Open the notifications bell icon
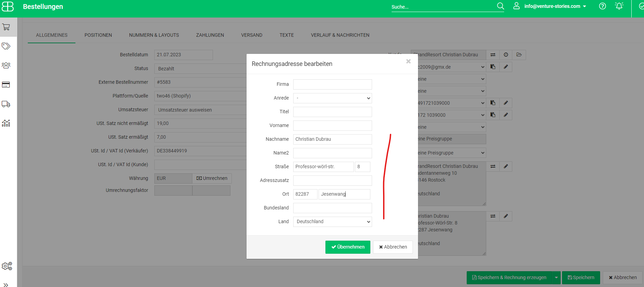This screenshot has width=644, height=287. click(619, 6)
